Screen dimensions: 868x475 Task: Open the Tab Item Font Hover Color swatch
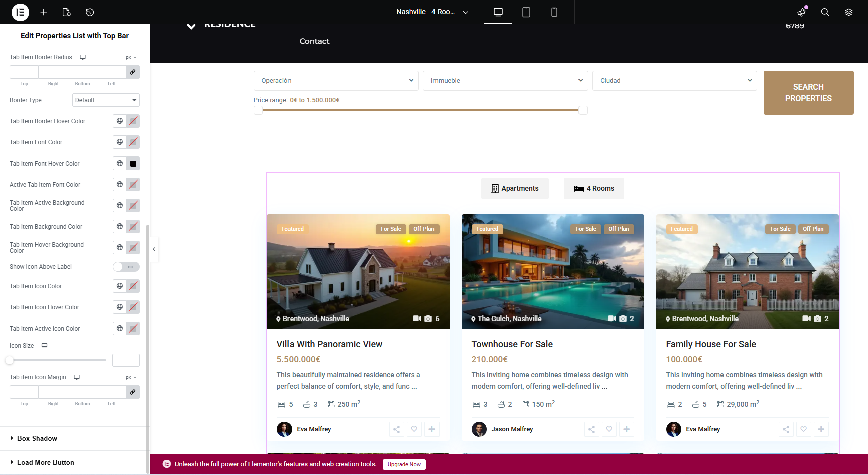pos(133,164)
